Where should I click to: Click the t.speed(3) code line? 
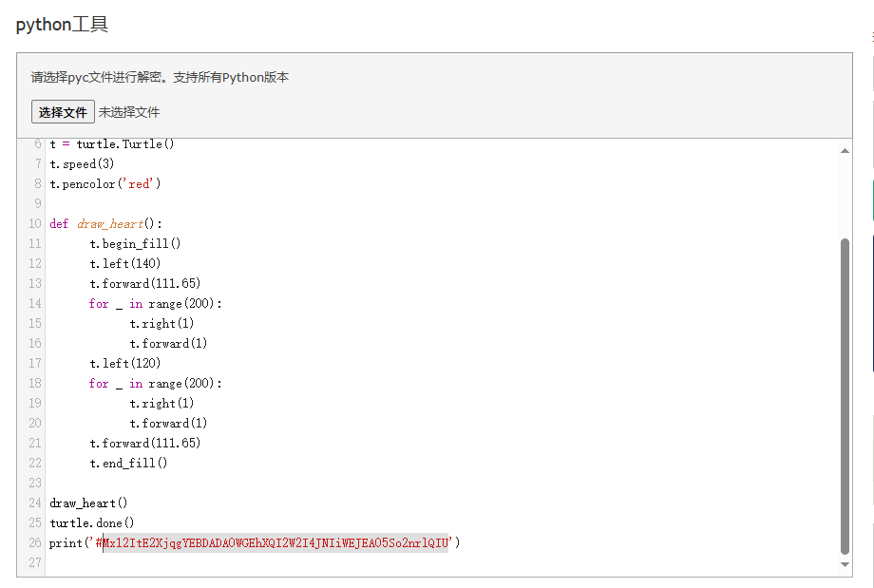tap(82, 164)
